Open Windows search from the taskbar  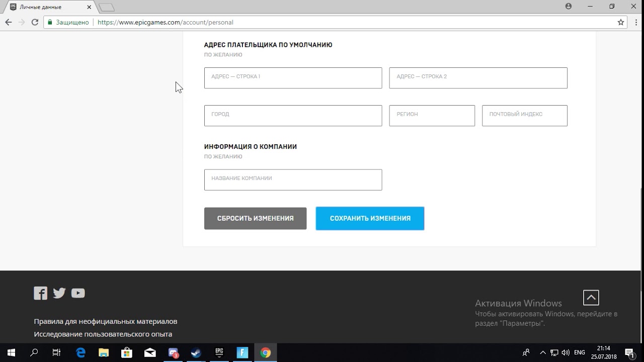point(34,352)
